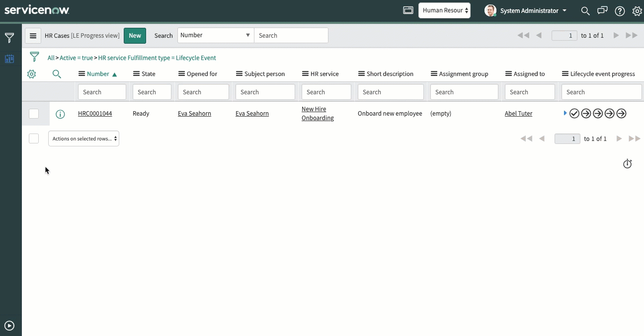
Task: Open global search magnifier in header
Action: [585, 10]
